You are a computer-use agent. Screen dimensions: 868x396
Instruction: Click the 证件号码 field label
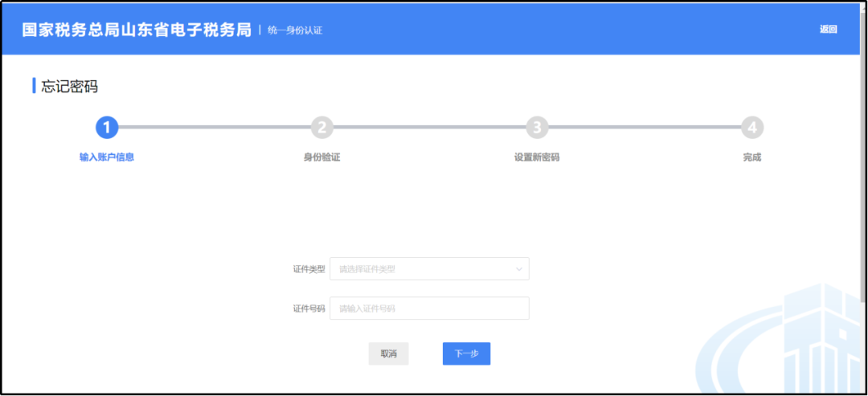309,308
